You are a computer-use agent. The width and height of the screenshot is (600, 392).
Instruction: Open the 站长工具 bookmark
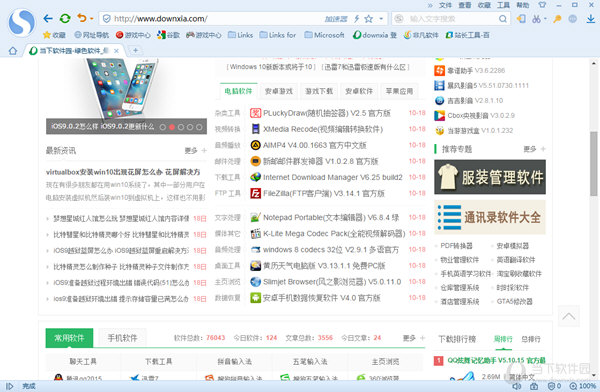467,35
